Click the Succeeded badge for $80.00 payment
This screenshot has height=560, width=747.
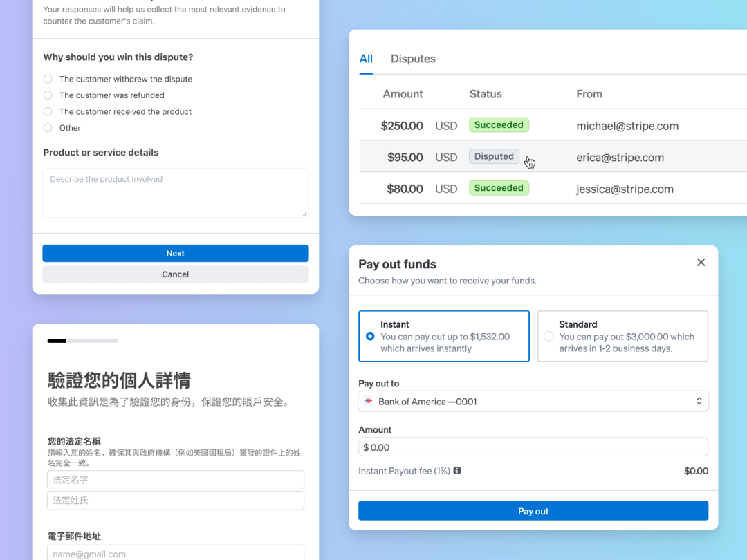tap(499, 187)
